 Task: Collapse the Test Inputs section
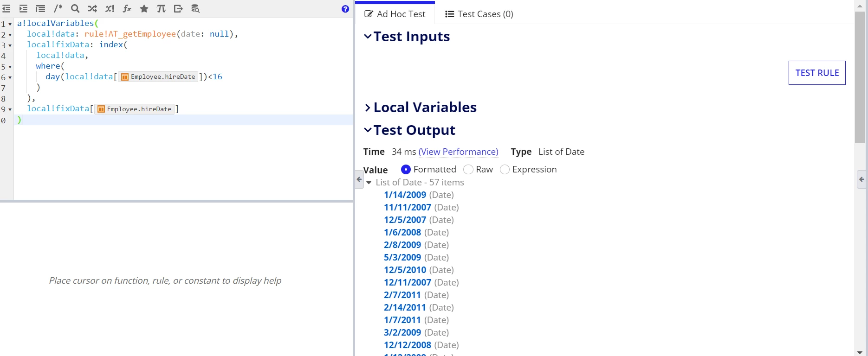point(368,36)
